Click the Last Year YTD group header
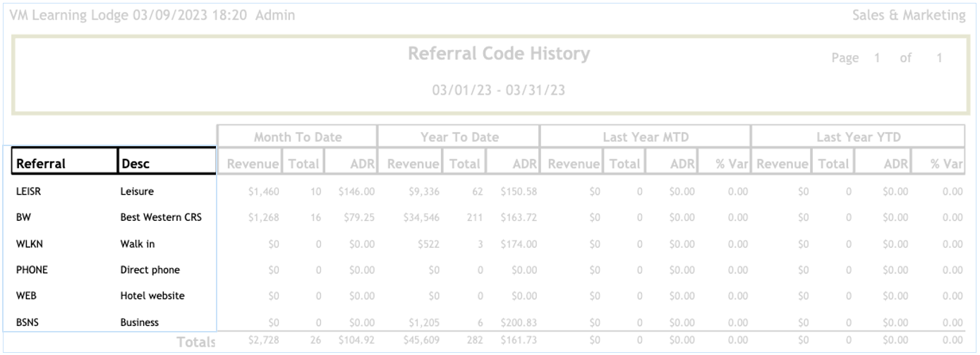980x355 pixels. [857, 137]
